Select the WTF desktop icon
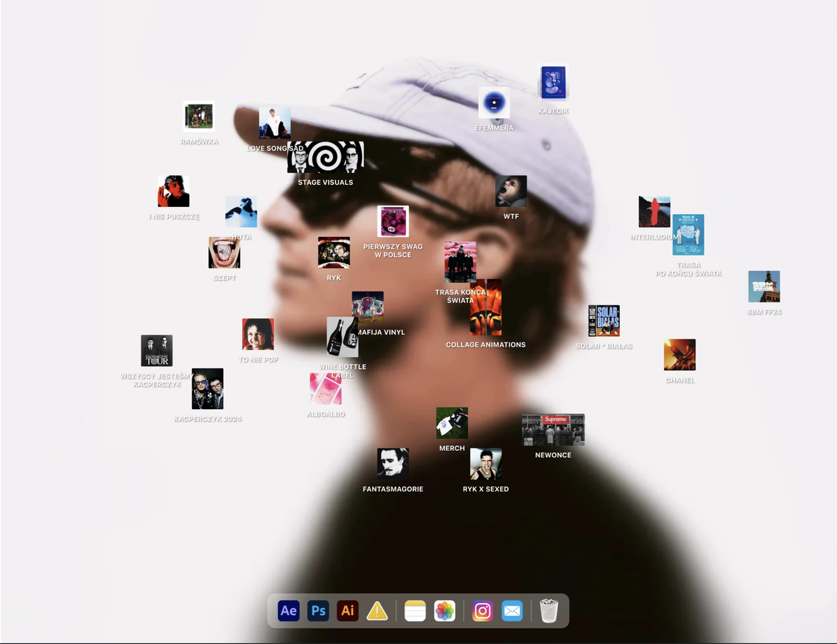The width and height of the screenshot is (837, 644). pos(511,191)
